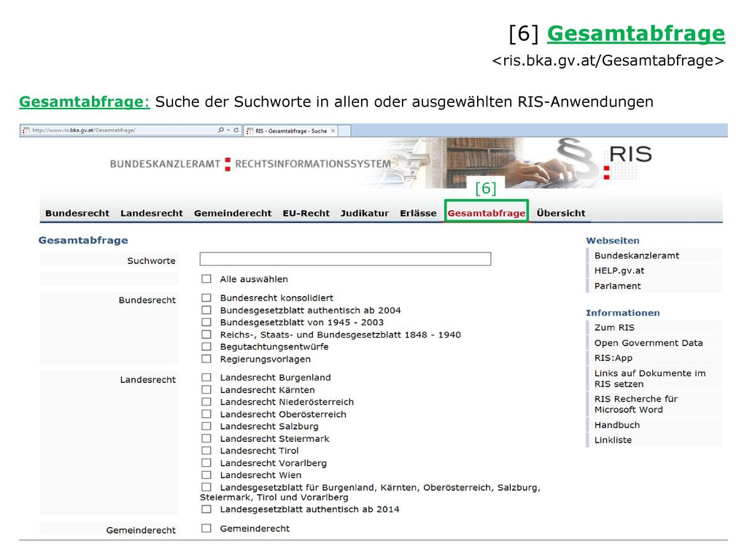Select Erlässe in the navigation bar
Image resolution: width=747 pixels, height=560 pixels.
418,214
